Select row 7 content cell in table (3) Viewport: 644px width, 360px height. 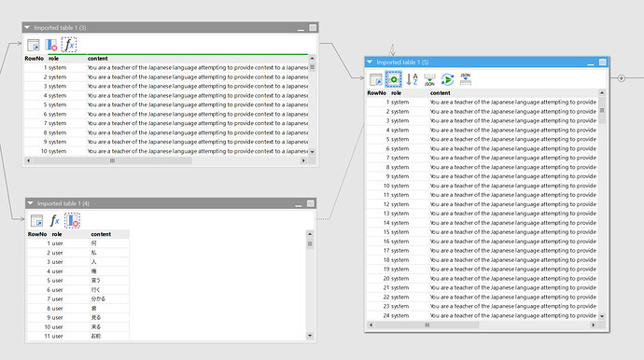(x=197, y=123)
